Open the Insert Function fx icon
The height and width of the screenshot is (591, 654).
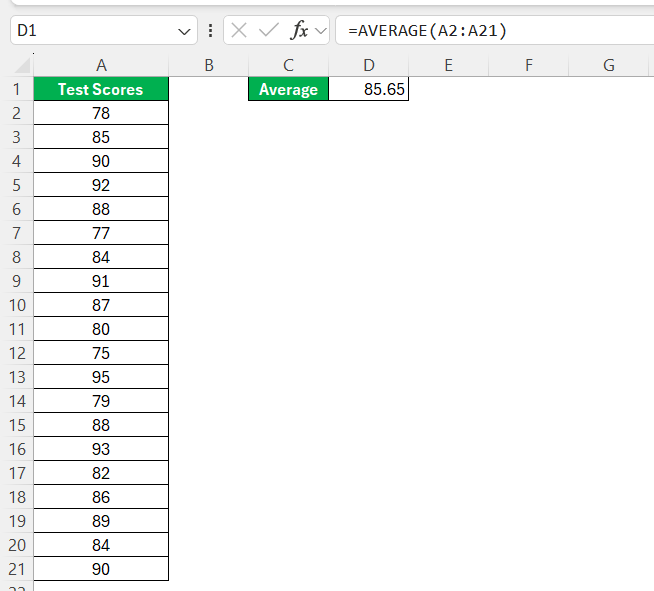(x=299, y=30)
